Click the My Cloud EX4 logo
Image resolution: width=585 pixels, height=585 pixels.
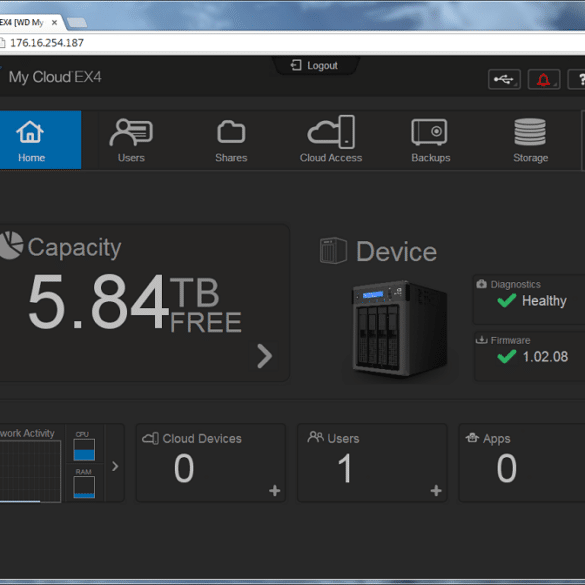pos(55,77)
